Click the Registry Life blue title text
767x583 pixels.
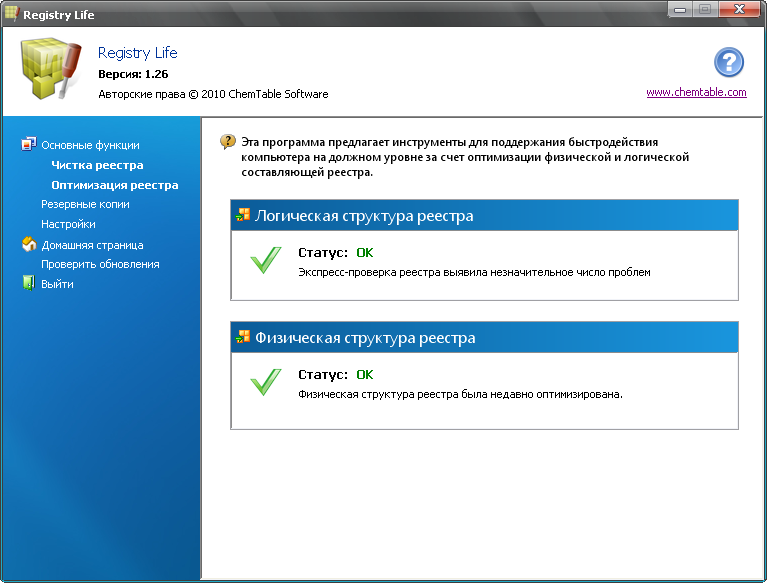click(x=137, y=53)
